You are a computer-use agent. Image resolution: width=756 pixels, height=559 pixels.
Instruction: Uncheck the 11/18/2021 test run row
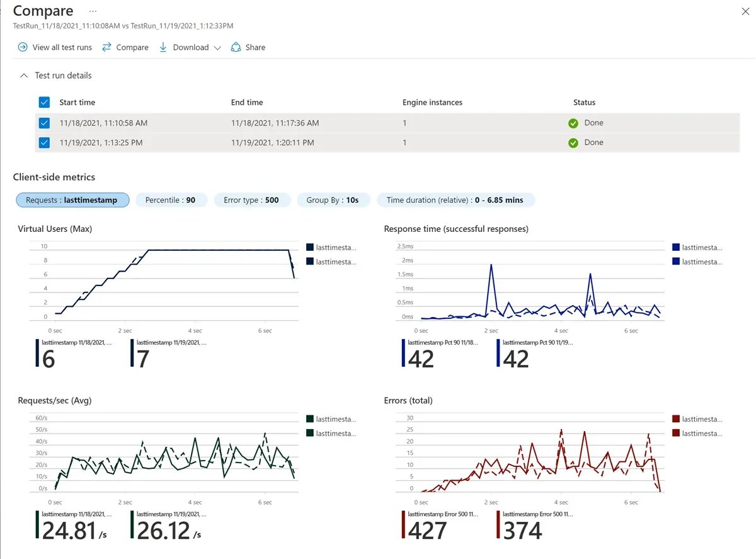(44, 123)
